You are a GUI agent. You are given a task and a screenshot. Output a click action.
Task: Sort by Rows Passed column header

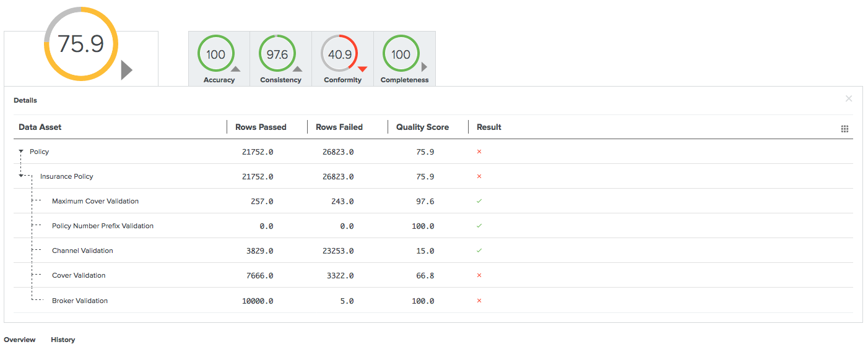261,127
